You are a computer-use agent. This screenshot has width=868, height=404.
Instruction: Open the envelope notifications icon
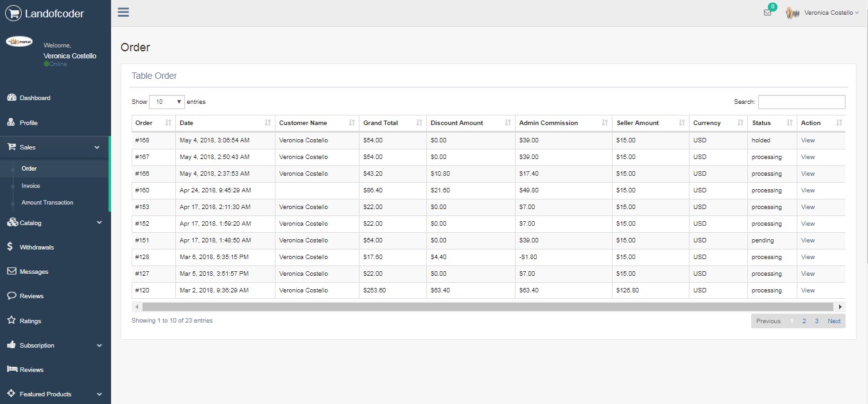tap(767, 12)
